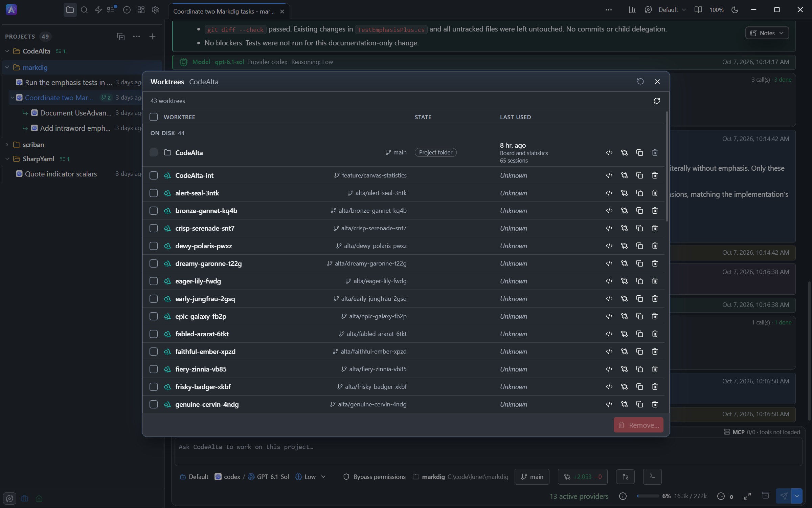Open CodeAlta-int worktree in code editor
Screen dimensions: 812x508
click(609, 175)
